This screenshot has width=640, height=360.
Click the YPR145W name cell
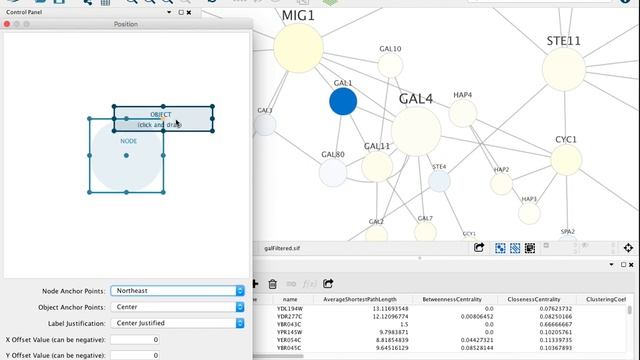[289, 332]
